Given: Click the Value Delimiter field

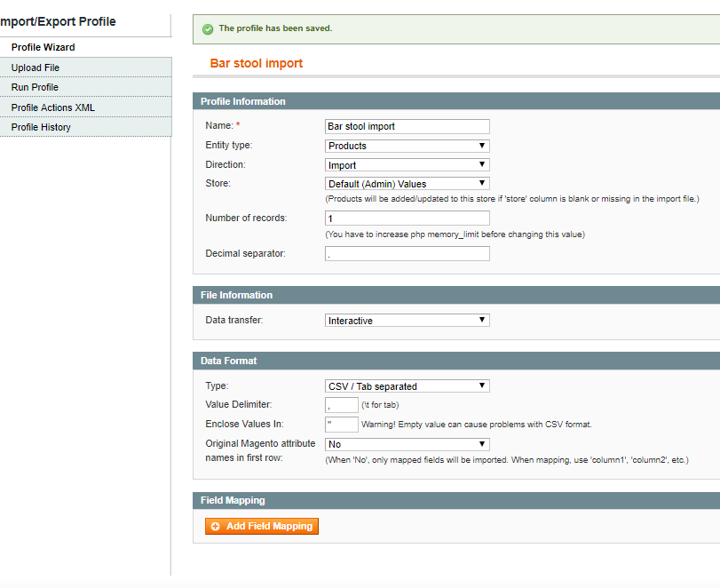Looking at the screenshot, I should tap(342, 405).
